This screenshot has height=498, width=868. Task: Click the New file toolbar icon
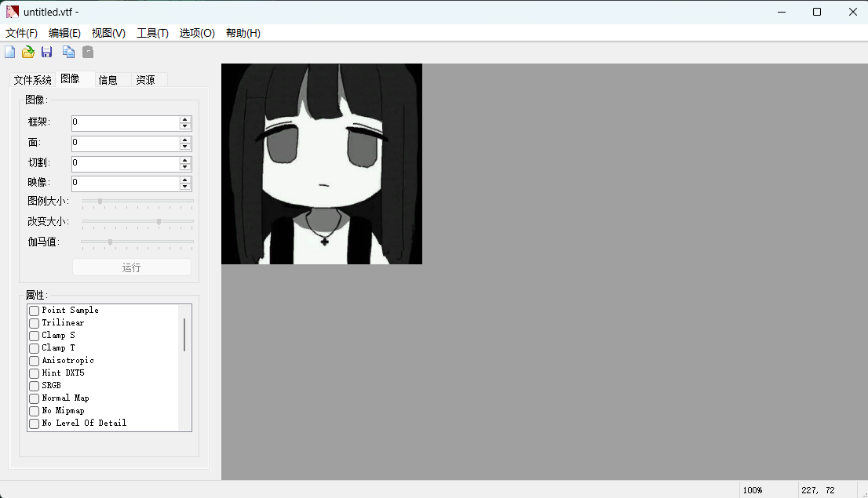(x=10, y=52)
